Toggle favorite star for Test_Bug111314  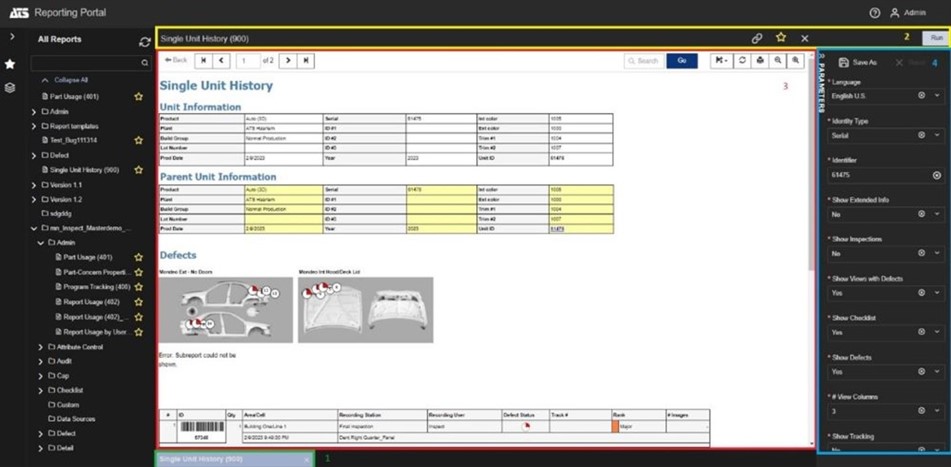[x=139, y=141]
